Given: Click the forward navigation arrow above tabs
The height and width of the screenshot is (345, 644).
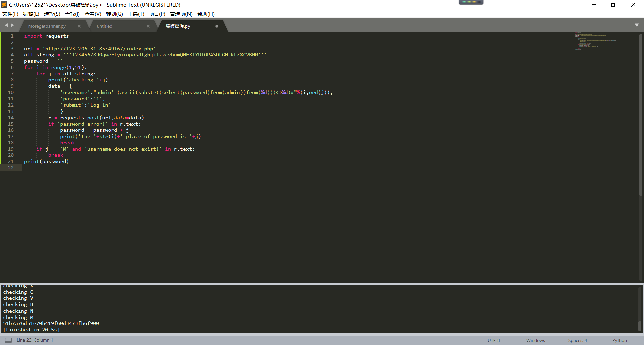Looking at the screenshot, I should [x=13, y=25].
